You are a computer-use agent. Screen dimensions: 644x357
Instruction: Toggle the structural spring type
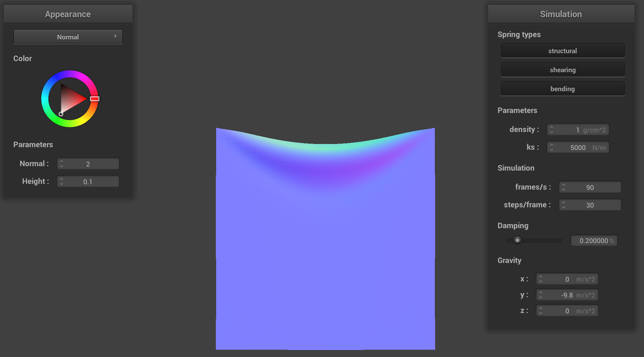point(563,51)
